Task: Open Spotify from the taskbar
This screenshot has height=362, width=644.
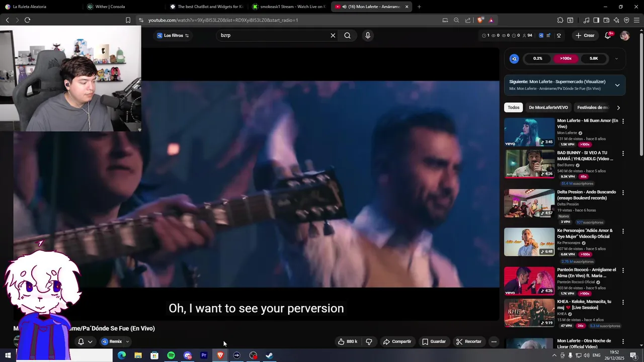Action: pos(171,355)
